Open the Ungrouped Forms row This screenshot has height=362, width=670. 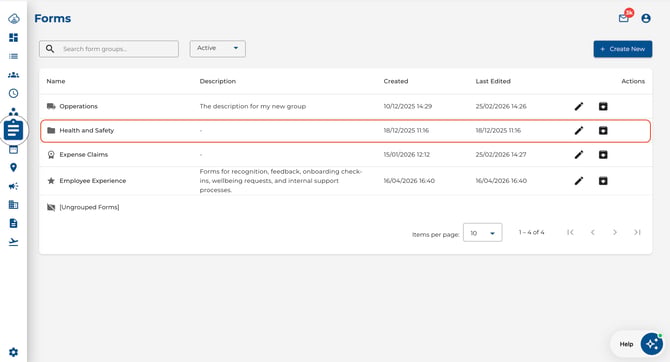point(345,207)
